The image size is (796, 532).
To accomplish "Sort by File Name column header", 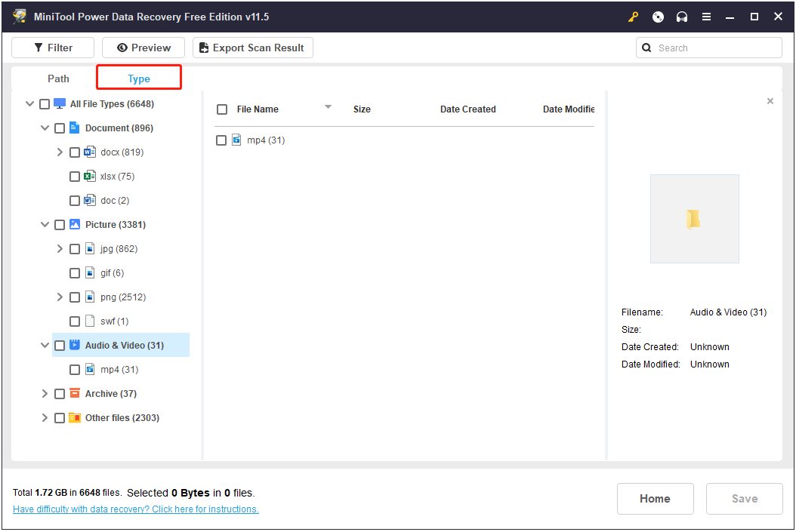I will [x=258, y=109].
